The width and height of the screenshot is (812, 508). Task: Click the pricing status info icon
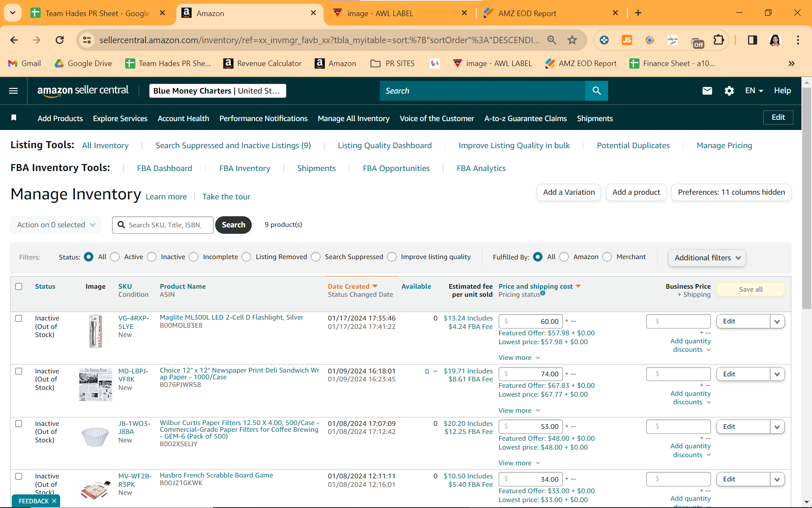pos(543,293)
